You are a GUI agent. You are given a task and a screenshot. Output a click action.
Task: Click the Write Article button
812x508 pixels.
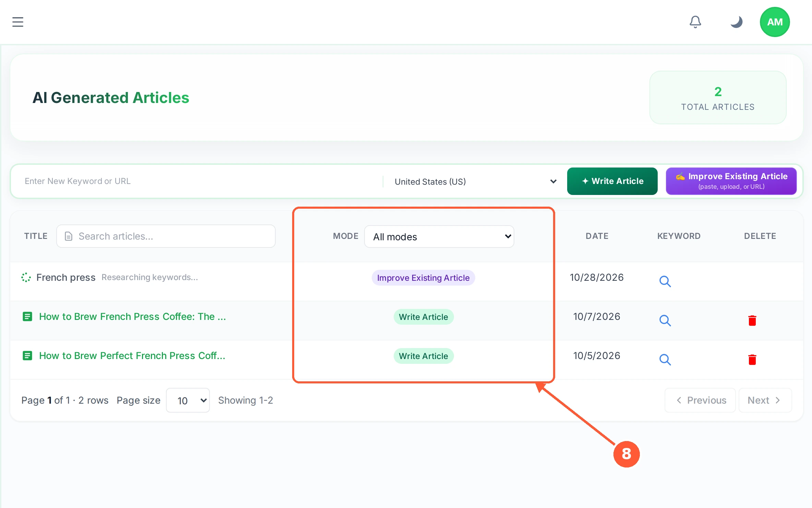click(612, 181)
